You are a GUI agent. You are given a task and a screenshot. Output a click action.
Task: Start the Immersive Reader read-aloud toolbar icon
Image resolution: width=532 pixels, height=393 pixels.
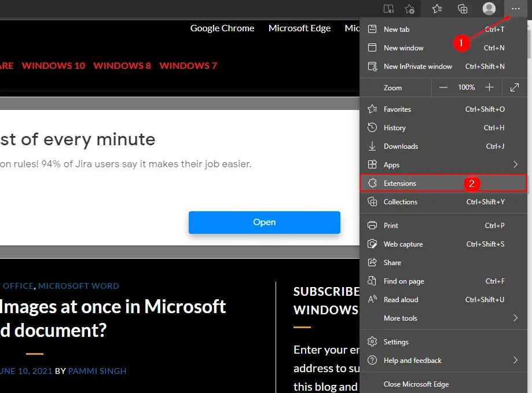click(388, 9)
